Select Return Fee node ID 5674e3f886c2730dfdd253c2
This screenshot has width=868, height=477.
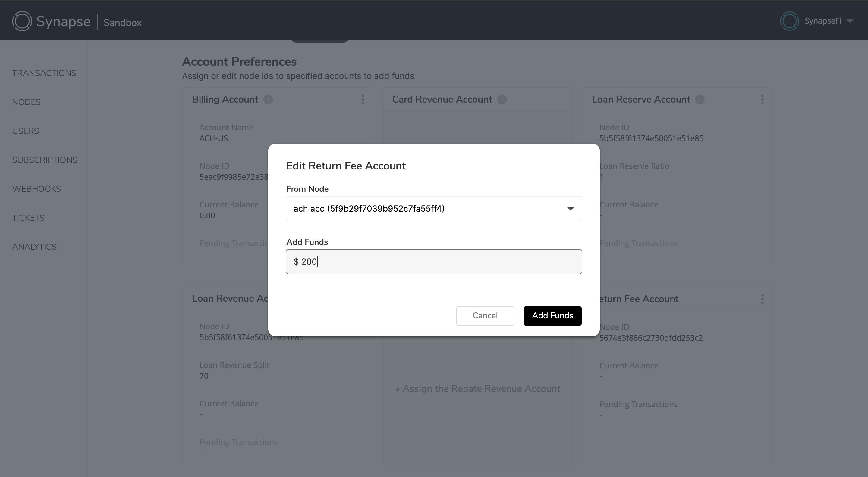tap(651, 338)
